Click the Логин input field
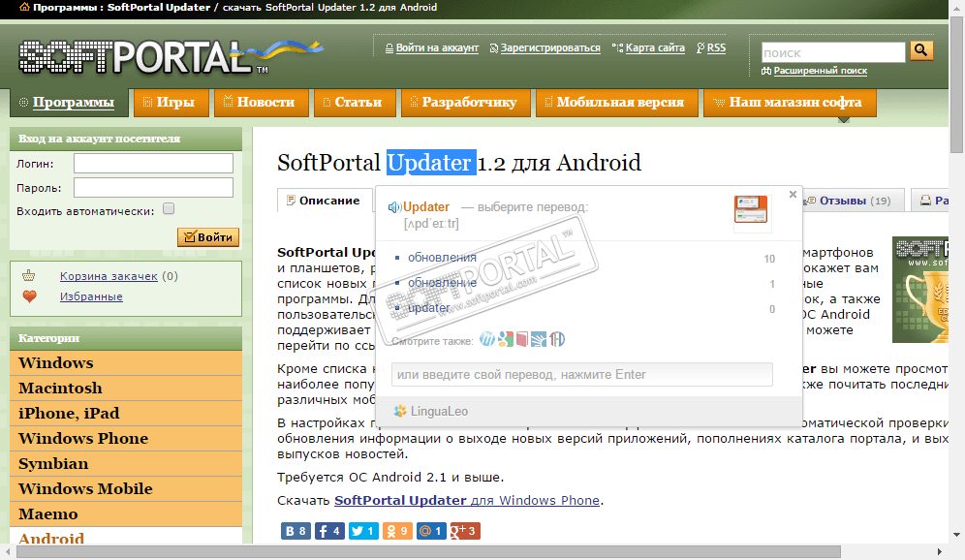The image size is (965, 560). 153,163
